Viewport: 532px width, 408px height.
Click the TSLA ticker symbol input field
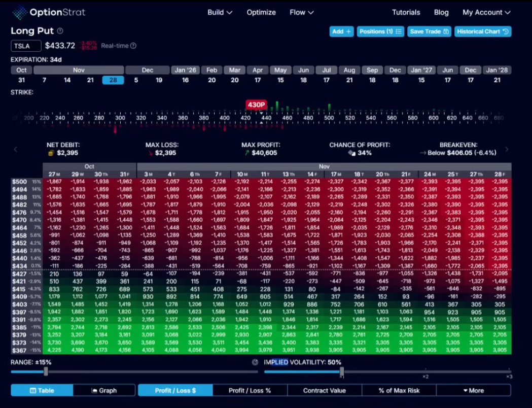[26, 46]
